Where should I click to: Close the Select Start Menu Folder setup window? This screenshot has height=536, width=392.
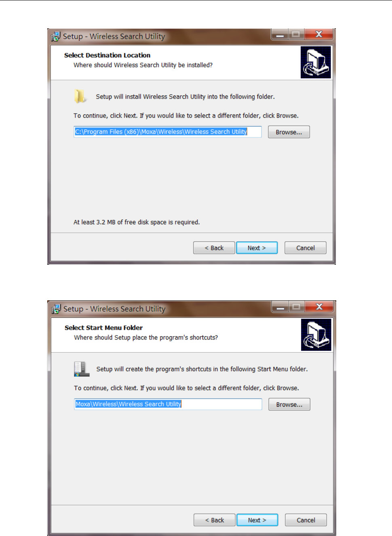click(319, 307)
